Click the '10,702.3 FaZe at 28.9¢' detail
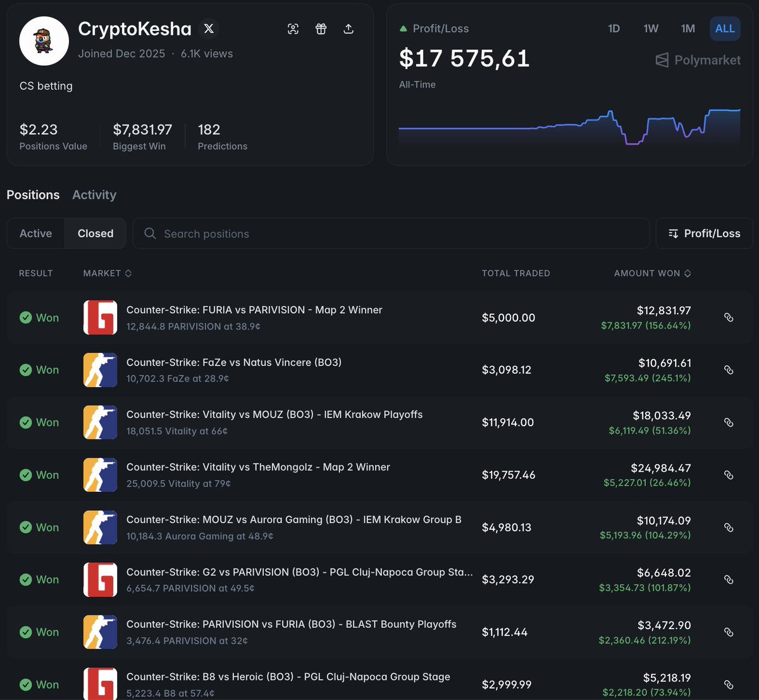759x700 pixels. click(178, 379)
